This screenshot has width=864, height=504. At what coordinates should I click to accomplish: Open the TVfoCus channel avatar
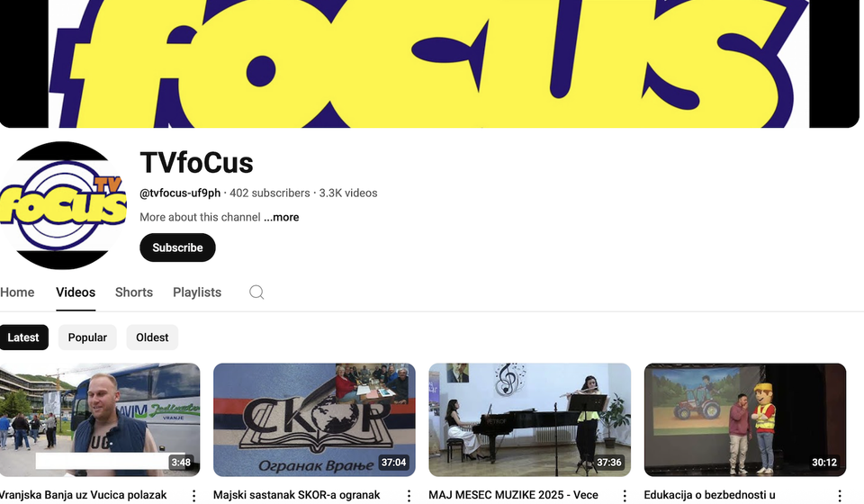(63, 205)
